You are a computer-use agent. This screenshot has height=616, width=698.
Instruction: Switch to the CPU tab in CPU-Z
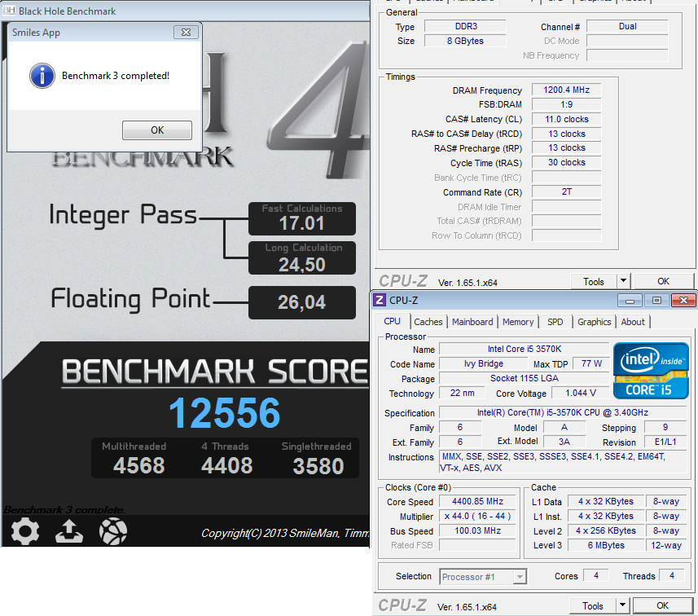(393, 322)
